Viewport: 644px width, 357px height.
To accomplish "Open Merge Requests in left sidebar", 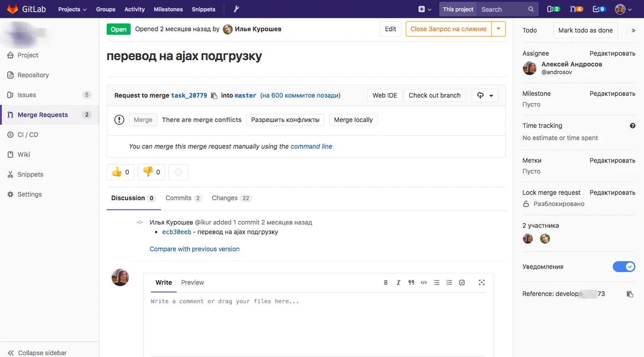I will point(49,115).
